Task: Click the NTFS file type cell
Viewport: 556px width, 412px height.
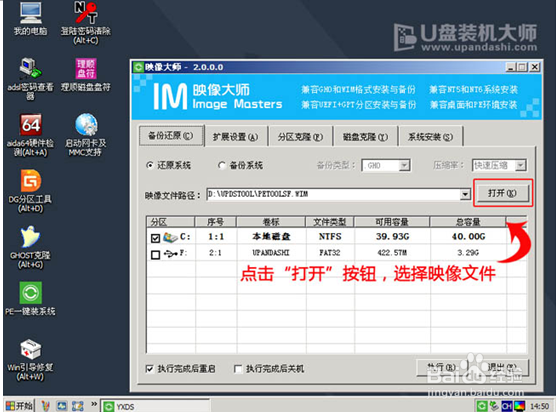Action: click(330, 236)
